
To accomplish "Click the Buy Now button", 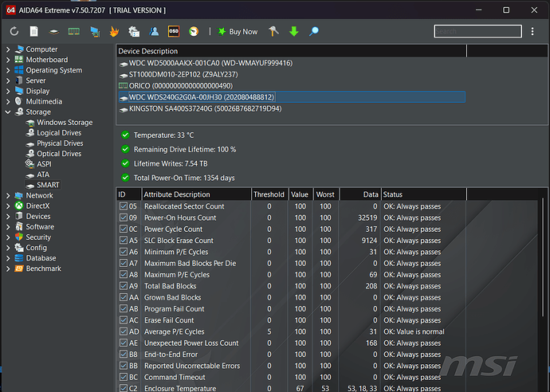I will point(238,32).
